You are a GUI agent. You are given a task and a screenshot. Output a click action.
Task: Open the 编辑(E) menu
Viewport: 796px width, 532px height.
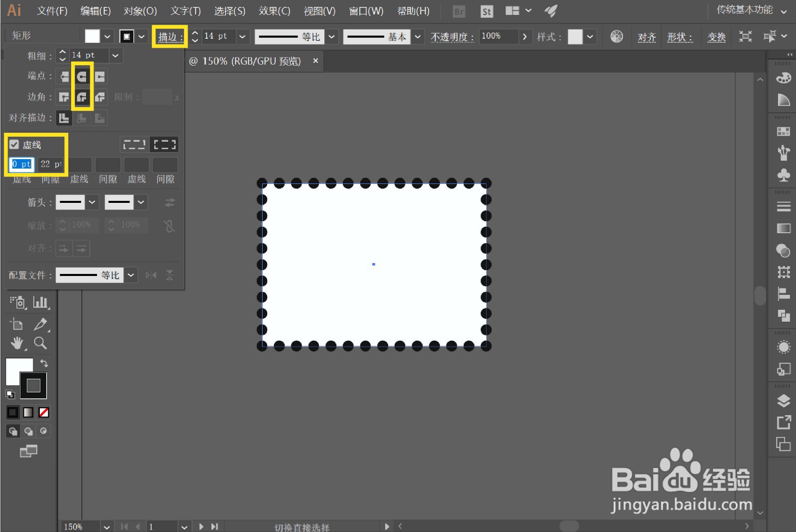click(96, 11)
